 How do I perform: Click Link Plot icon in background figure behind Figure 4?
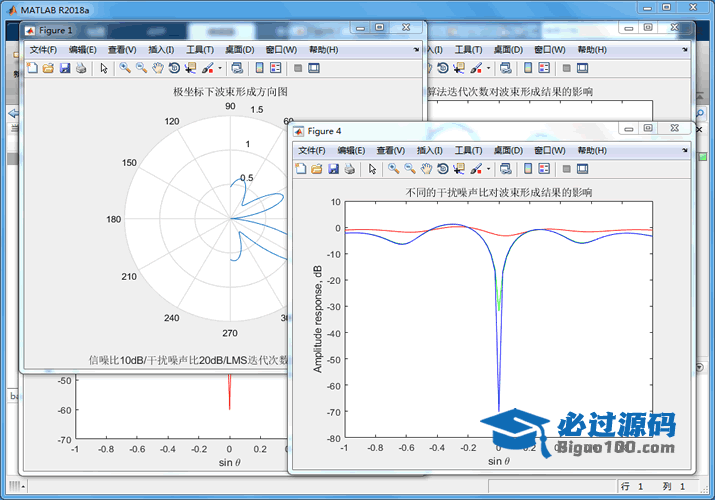[505, 68]
